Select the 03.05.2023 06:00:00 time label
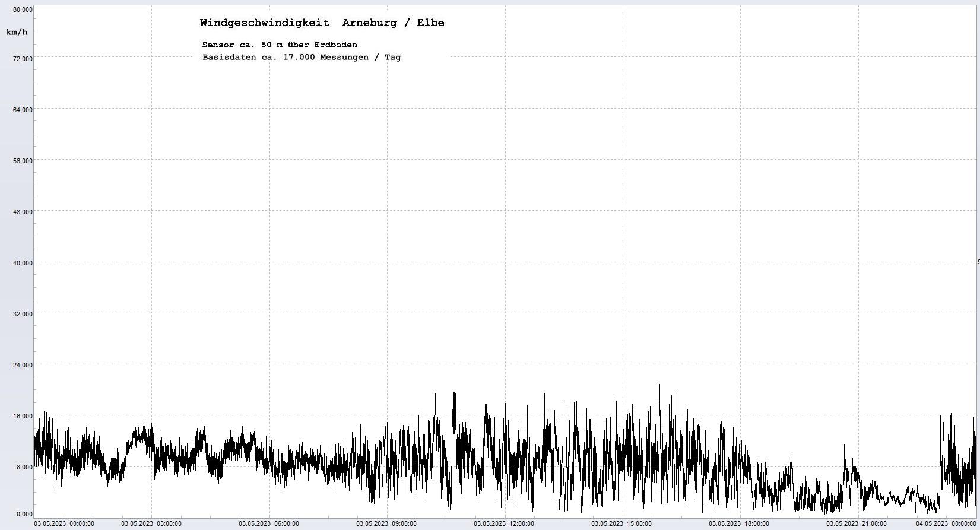Screen dimensions: 980x530 269,523
